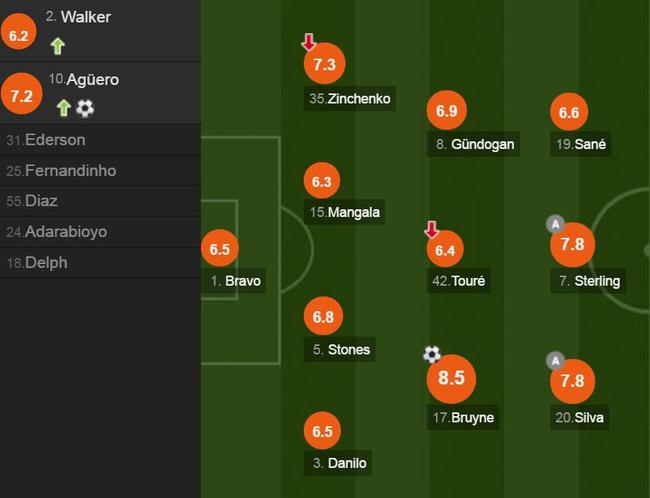Click the red substitution arrow above Zinchenko
The width and height of the screenshot is (650, 498).
[309, 42]
